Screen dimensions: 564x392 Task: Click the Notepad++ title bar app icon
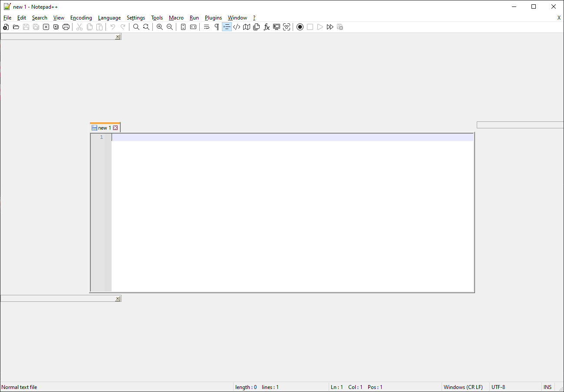coord(7,7)
